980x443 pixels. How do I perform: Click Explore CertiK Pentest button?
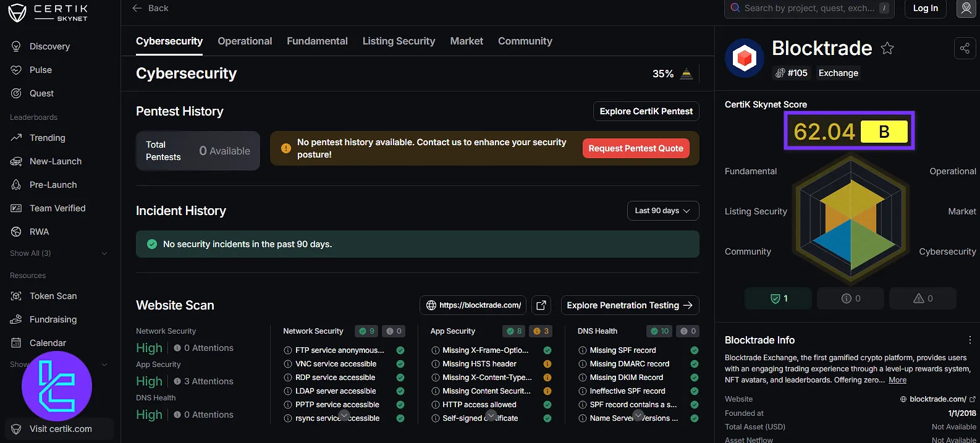tap(646, 111)
